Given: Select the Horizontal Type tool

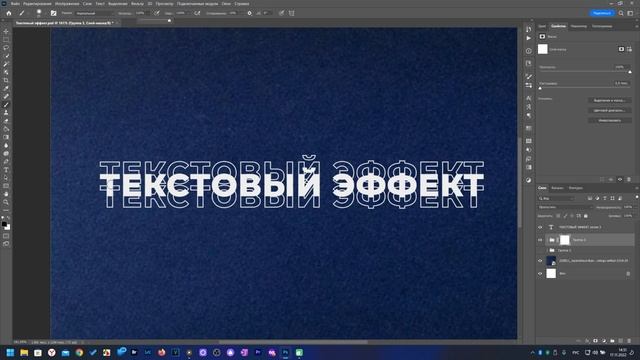Looking at the screenshot, I should [6, 170].
